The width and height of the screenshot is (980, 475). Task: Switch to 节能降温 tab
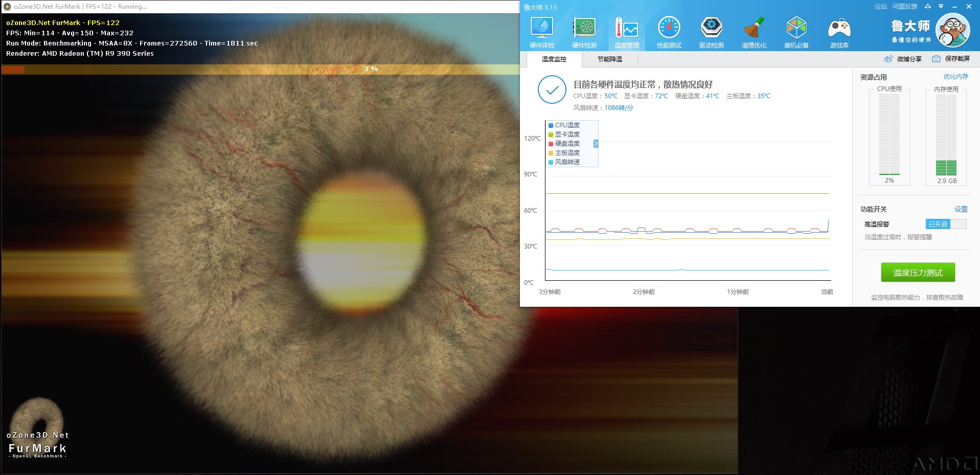click(610, 59)
